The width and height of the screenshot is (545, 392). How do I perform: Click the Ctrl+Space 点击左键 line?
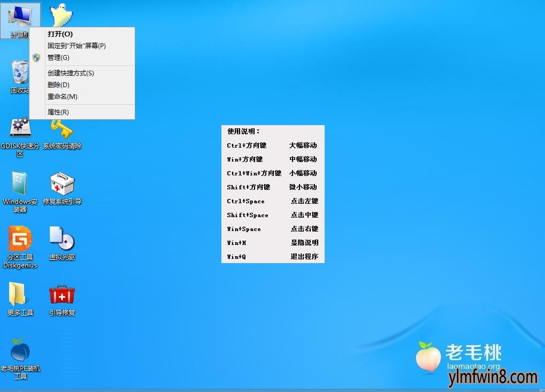coord(273,201)
